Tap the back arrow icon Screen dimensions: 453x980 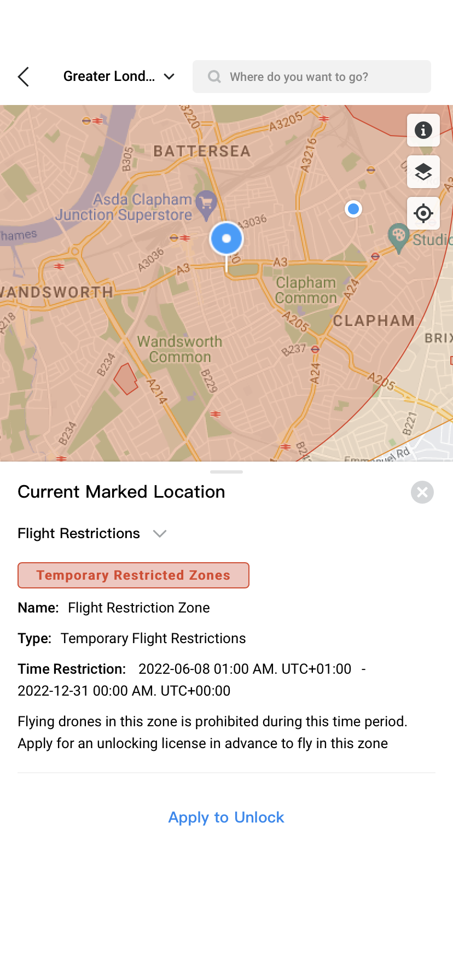[24, 77]
